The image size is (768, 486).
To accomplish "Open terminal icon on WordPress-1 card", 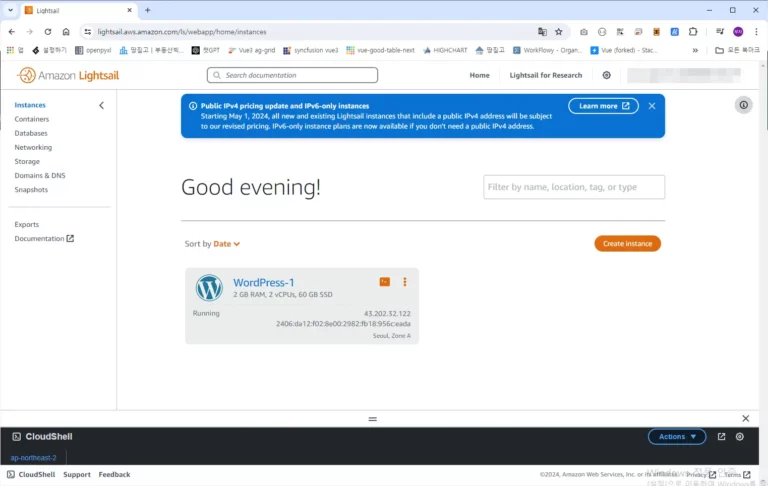I will [x=384, y=282].
